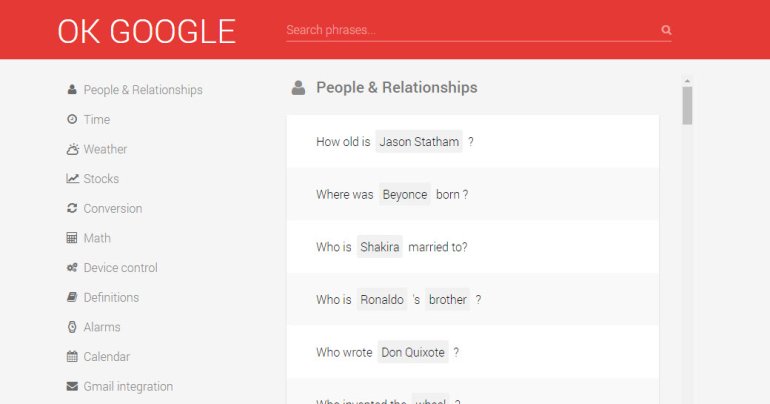This screenshot has height=404, width=770.
Task: Select the Math category
Action: (97, 238)
